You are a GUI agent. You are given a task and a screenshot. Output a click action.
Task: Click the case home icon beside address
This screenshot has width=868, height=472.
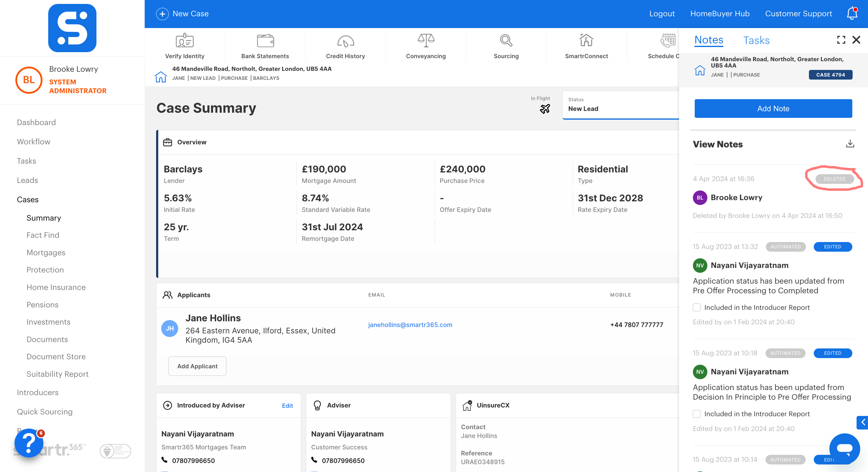(x=161, y=77)
